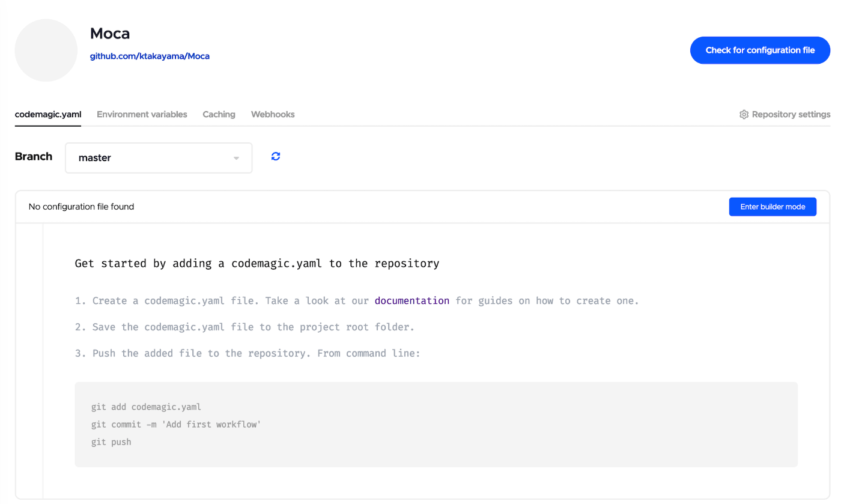Viewport: 841px width, 504px height.
Task: Click Check for configuration file button
Action: [x=760, y=50]
